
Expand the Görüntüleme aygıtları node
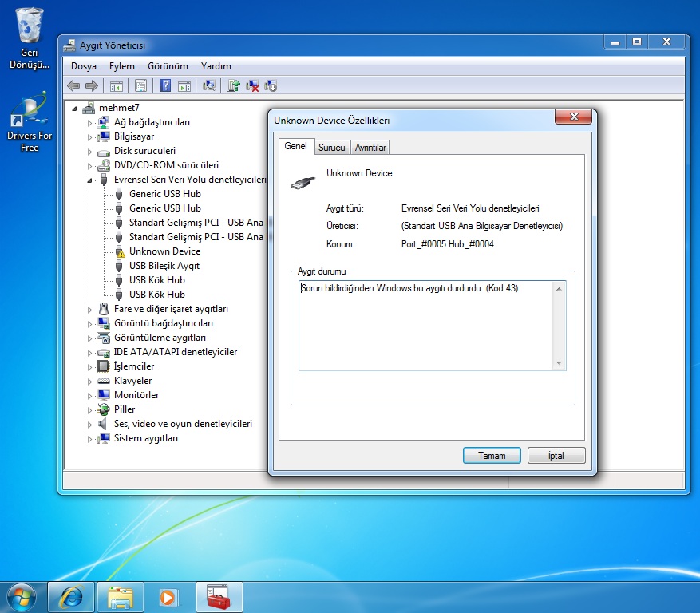(89, 338)
